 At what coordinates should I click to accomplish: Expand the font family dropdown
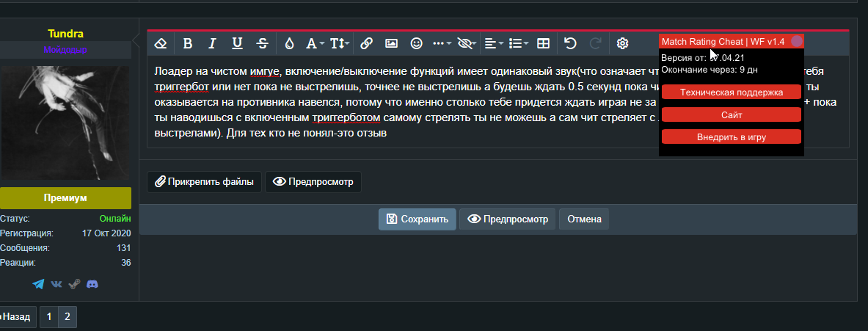pyautogui.click(x=315, y=43)
